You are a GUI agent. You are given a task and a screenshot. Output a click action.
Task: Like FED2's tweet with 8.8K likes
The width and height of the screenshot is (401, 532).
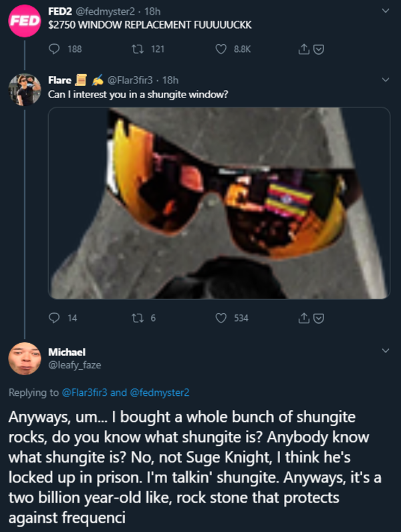pyautogui.click(x=221, y=49)
